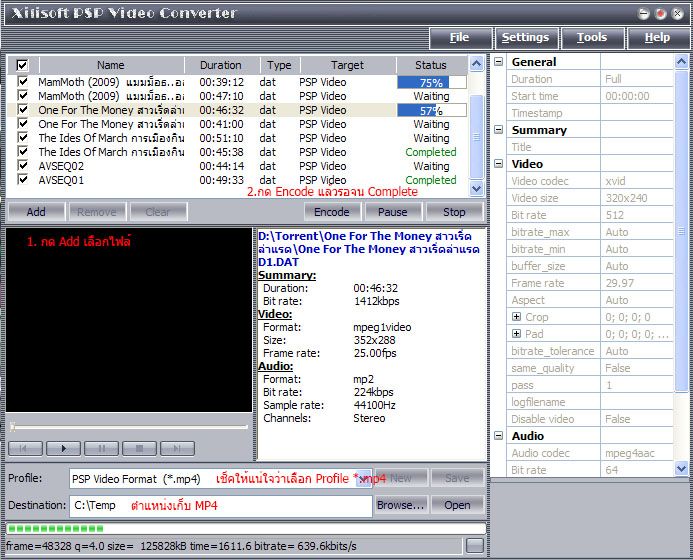This screenshot has height=560, width=693.
Task: Uncheck the MamMoth (2009) 00:47:10 file
Action: [23, 95]
